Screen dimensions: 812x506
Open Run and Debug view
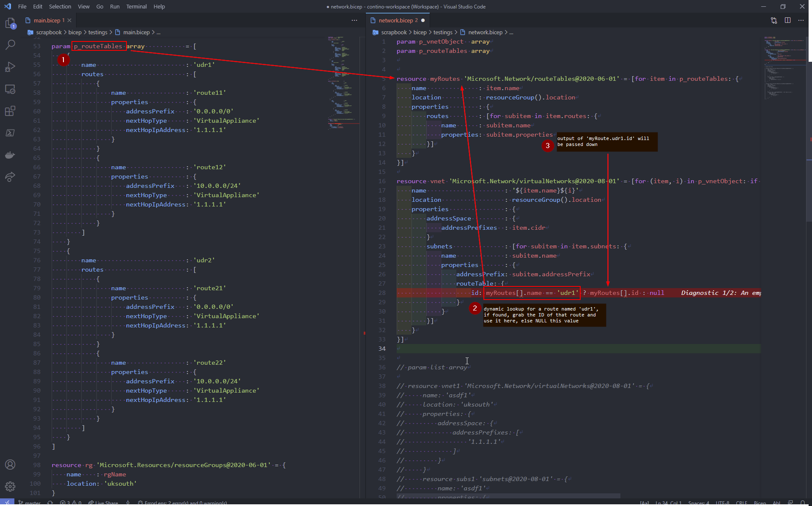[x=10, y=67]
